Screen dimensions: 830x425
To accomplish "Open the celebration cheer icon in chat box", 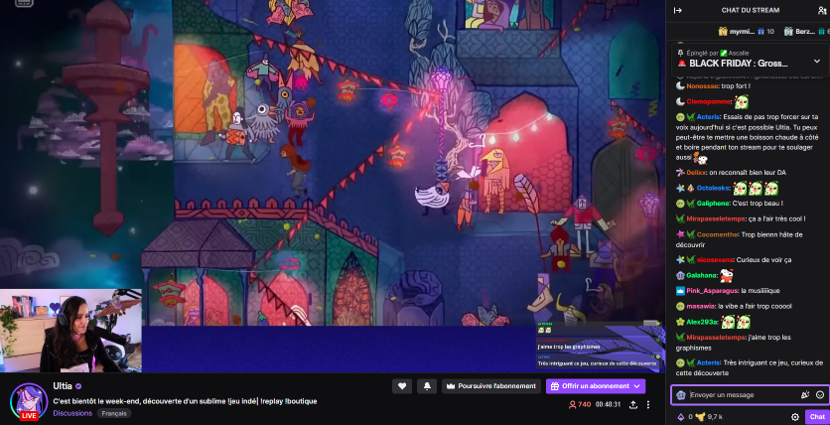I will click(x=805, y=395).
